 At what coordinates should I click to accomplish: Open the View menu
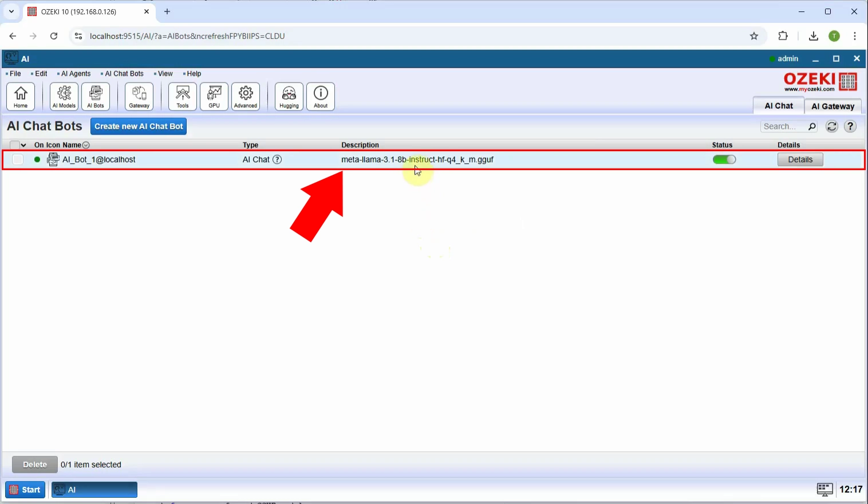pos(164,74)
